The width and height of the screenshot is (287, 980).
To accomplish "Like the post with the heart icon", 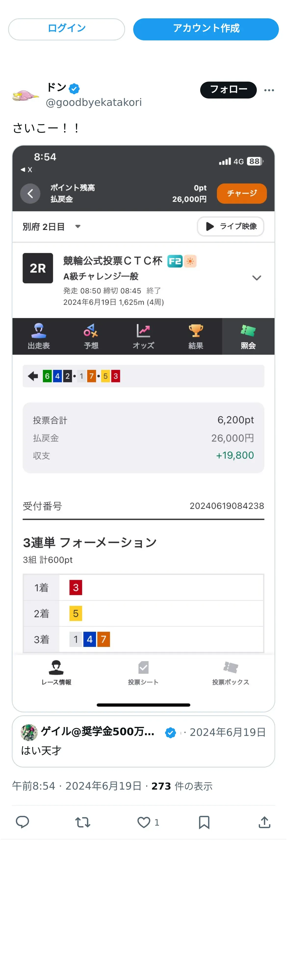I will (x=143, y=822).
